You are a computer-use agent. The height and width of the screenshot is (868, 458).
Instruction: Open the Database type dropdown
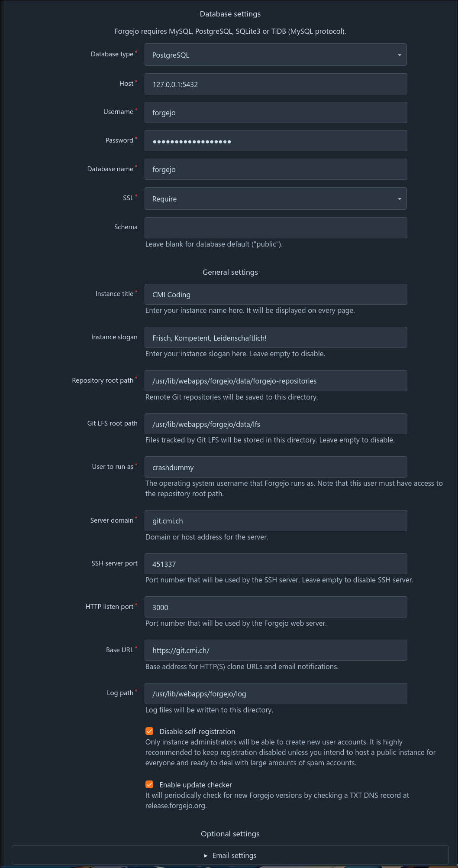(x=276, y=55)
